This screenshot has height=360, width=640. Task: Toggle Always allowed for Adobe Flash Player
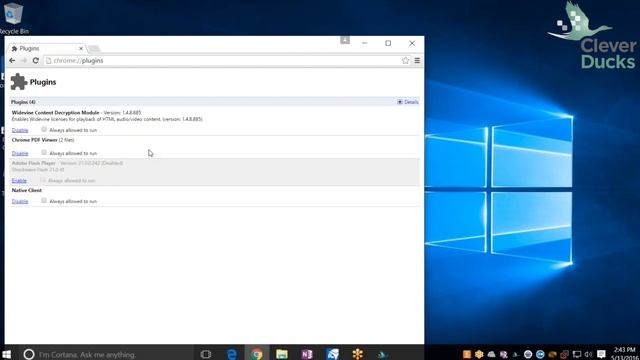pyautogui.click(x=43, y=180)
